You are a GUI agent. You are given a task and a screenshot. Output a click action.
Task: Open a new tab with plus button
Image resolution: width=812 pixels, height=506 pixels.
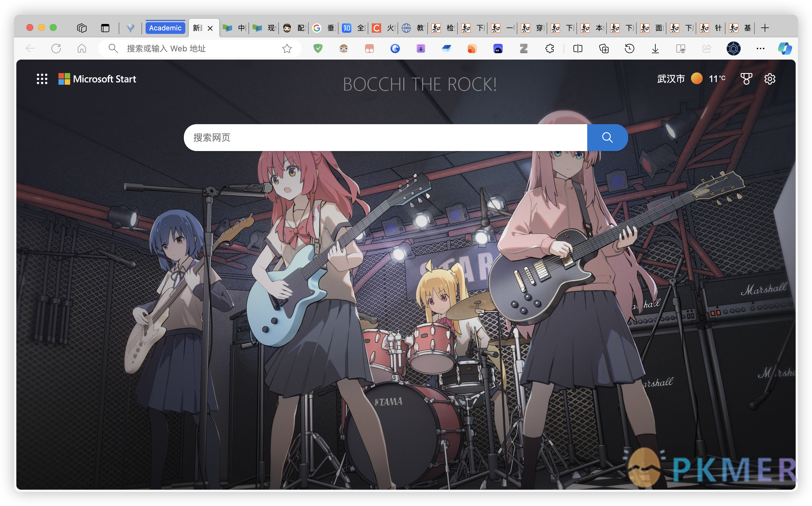(x=765, y=28)
